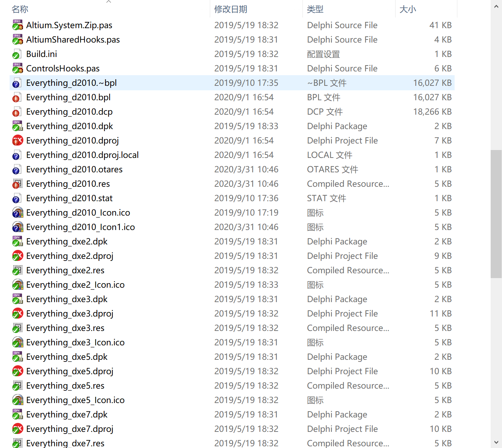Select file name Everything_d2010.dproj
Viewport: 502px width, 448px height.
pyautogui.click(x=72, y=140)
